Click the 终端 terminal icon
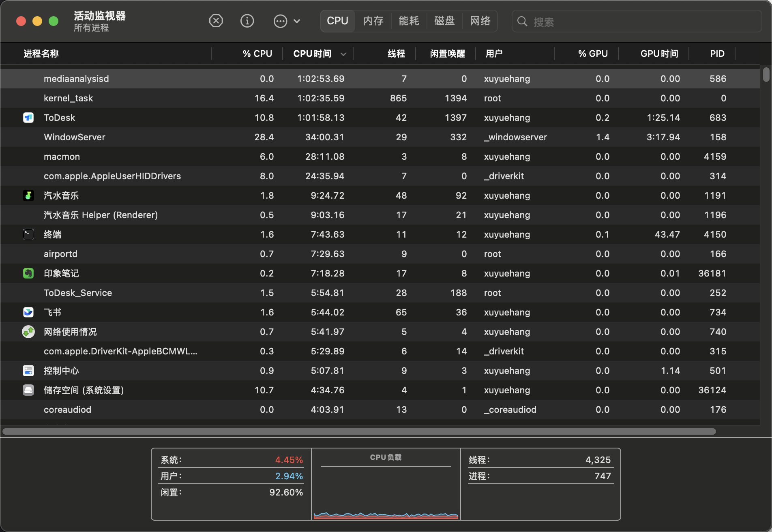 pos(28,234)
